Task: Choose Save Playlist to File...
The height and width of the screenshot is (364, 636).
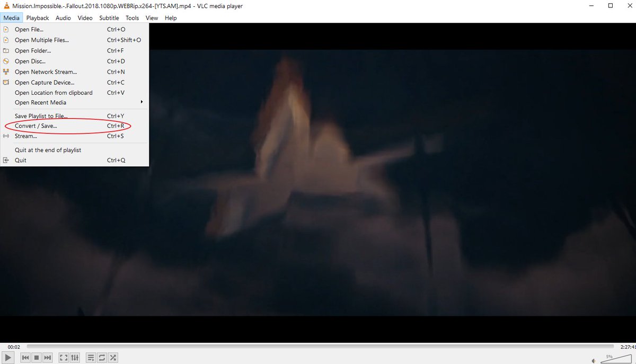Action: pos(74,116)
